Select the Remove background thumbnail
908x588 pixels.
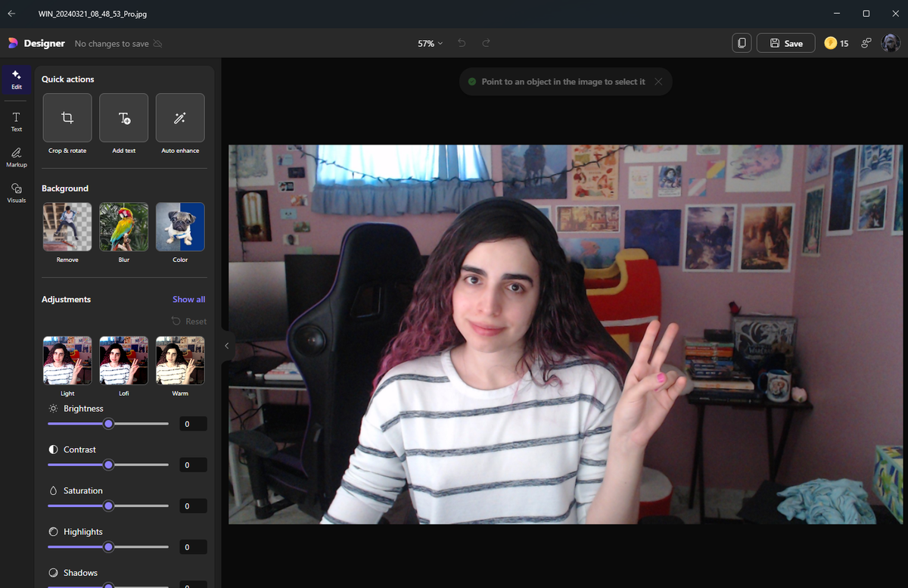click(x=67, y=227)
